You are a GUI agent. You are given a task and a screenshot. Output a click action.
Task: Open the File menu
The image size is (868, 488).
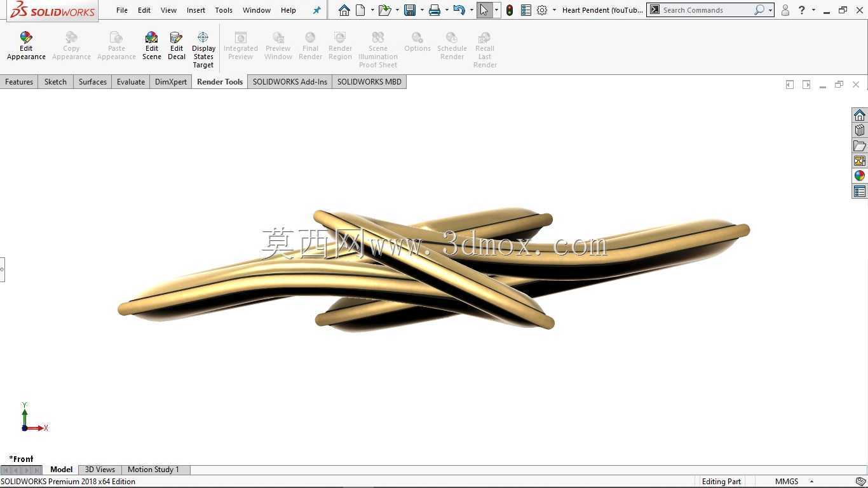122,10
